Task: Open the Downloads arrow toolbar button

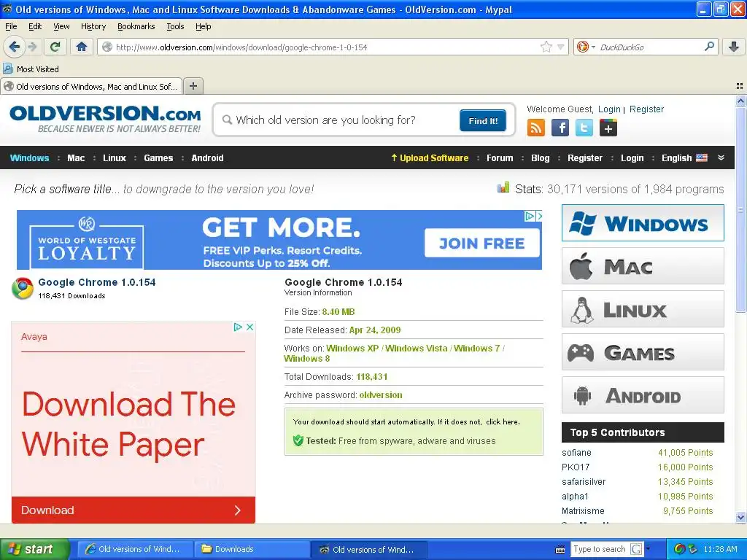Action: click(x=734, y=47)
